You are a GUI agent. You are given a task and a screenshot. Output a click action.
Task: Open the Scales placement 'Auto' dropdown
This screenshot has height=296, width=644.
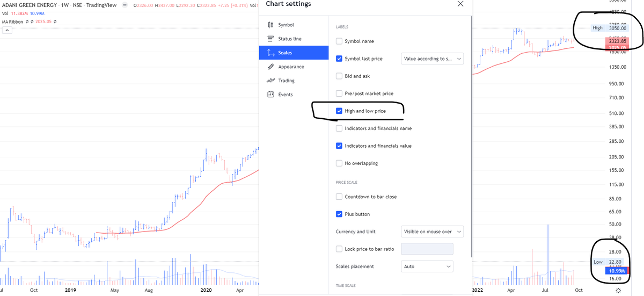point(427,266)
